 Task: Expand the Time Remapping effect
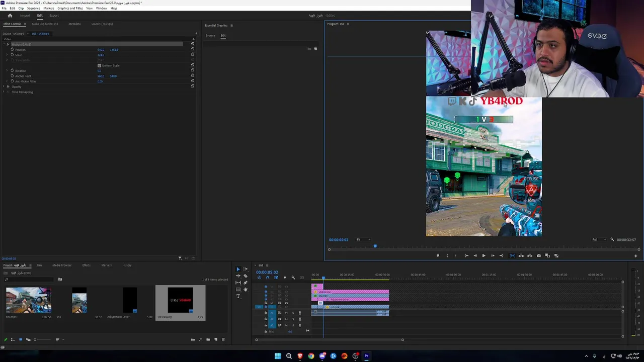tap(4, 92)
